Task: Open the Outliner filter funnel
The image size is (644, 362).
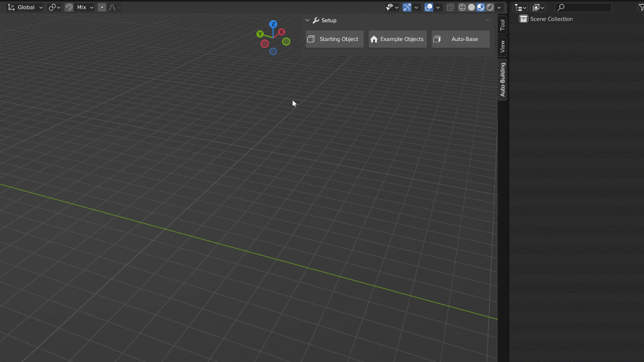Action: coord(641,7)
